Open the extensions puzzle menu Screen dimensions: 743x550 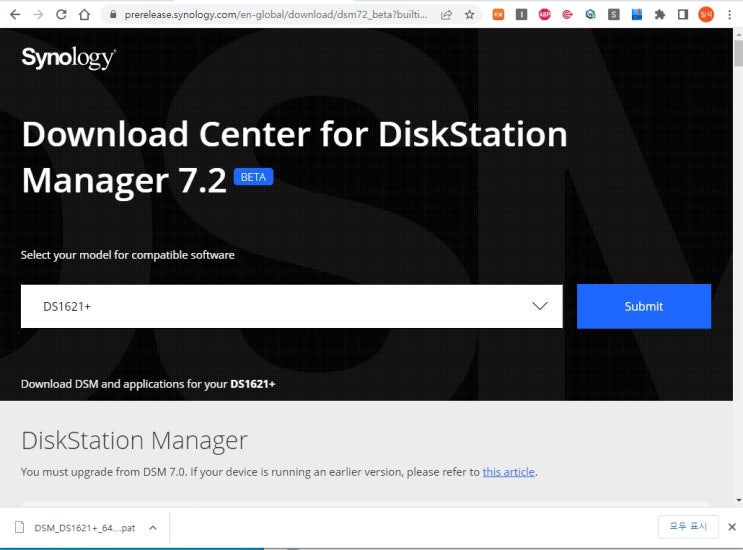click(660, 15)
